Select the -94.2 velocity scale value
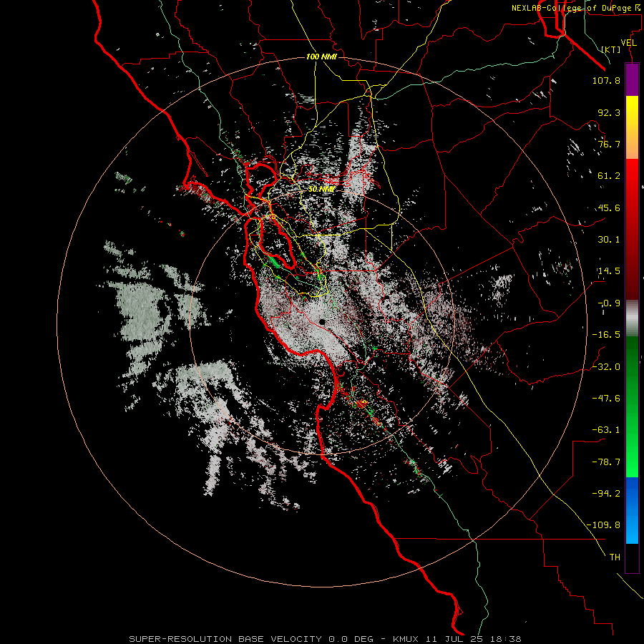 [x=606, y=494]
